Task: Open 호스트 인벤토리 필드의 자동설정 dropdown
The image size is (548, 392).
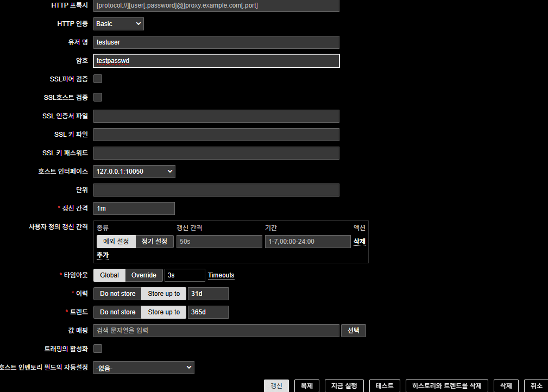Action: 143,368
